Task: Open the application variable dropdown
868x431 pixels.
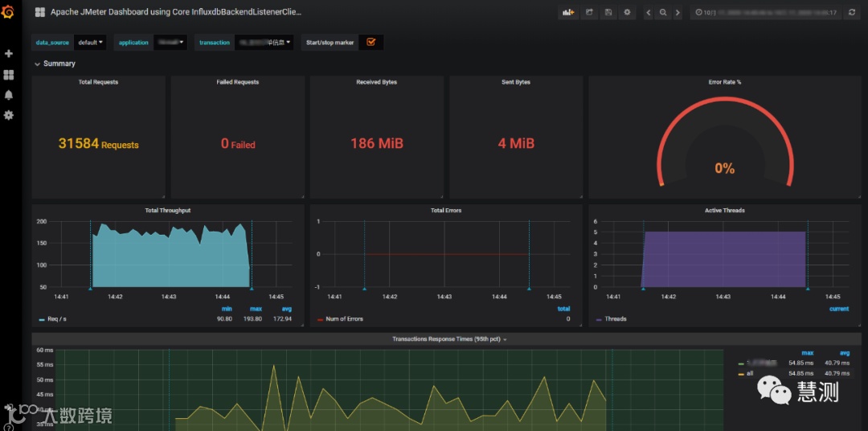Action: pos(170,43)
